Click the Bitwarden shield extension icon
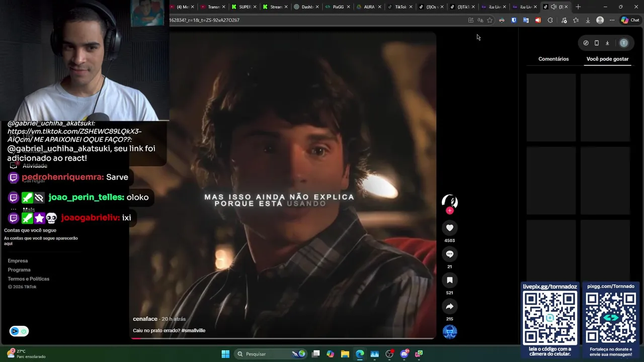Image resolution: width=644 pixels, height=362 pixels. 514,20
